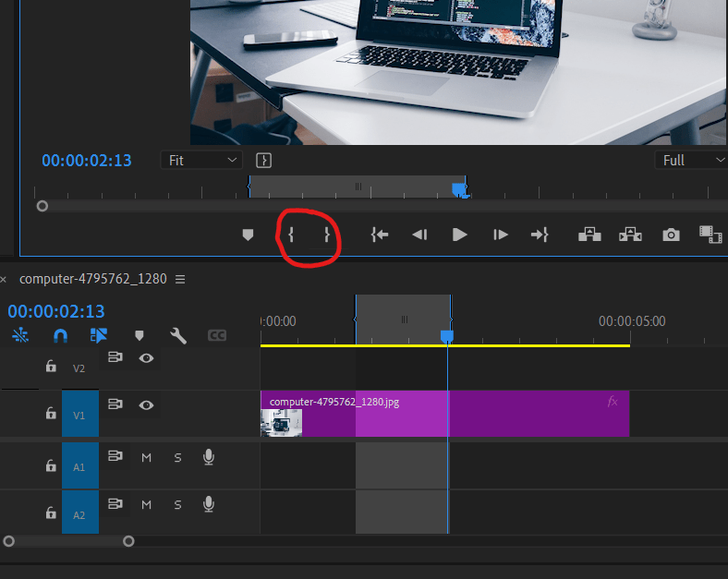
Task: Go to Out point
Action: click(540, 235)
